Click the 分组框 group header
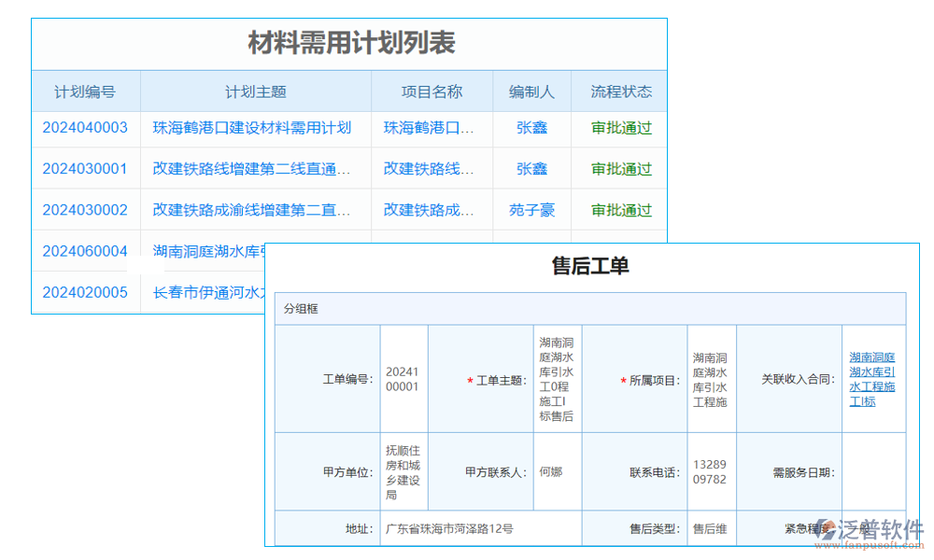Image resolution: width=934 pixels, height=560 pixels. point(297,309)
